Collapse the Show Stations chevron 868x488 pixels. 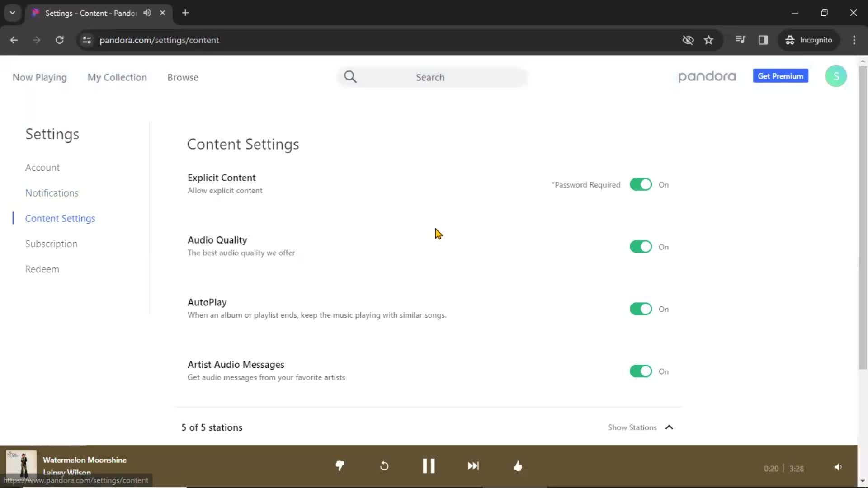(670, 427)
